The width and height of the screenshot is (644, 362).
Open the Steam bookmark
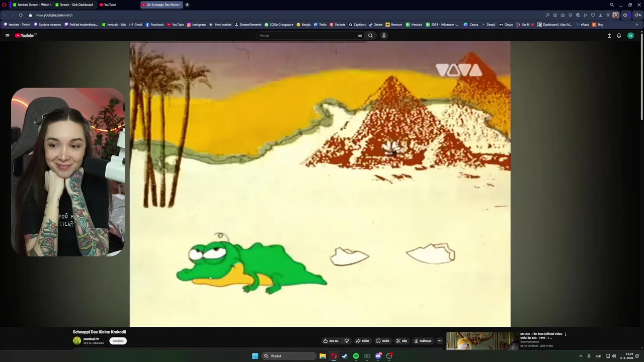[375, 25]
